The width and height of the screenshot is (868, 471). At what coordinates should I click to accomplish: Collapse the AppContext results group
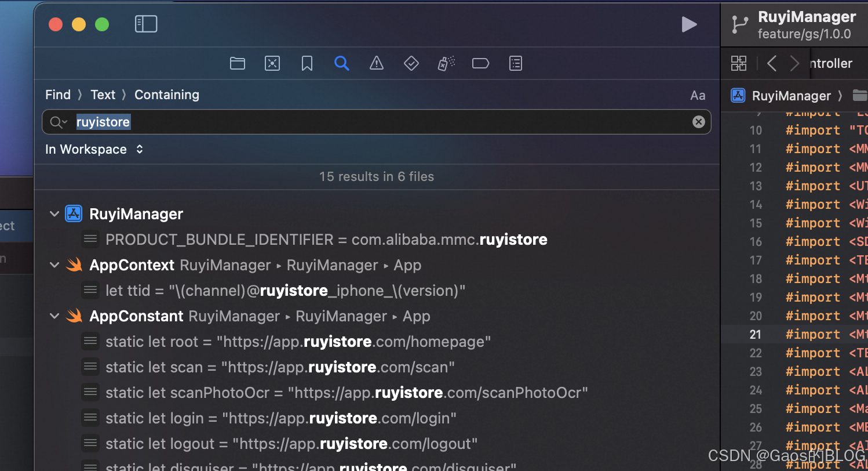54,265
